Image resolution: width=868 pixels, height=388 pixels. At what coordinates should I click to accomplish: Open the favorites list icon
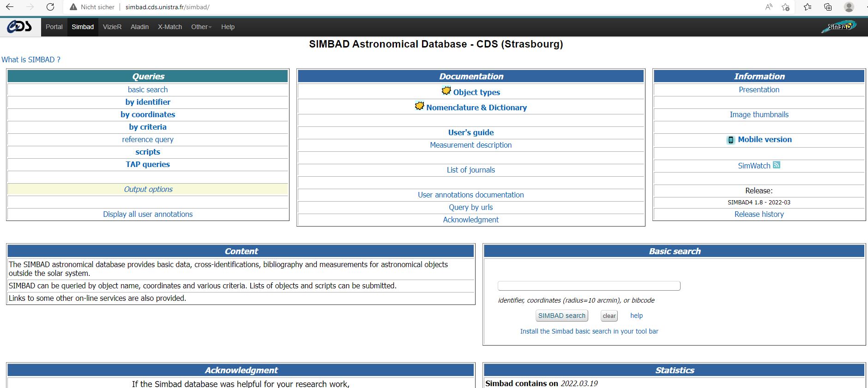coord(808,7)
